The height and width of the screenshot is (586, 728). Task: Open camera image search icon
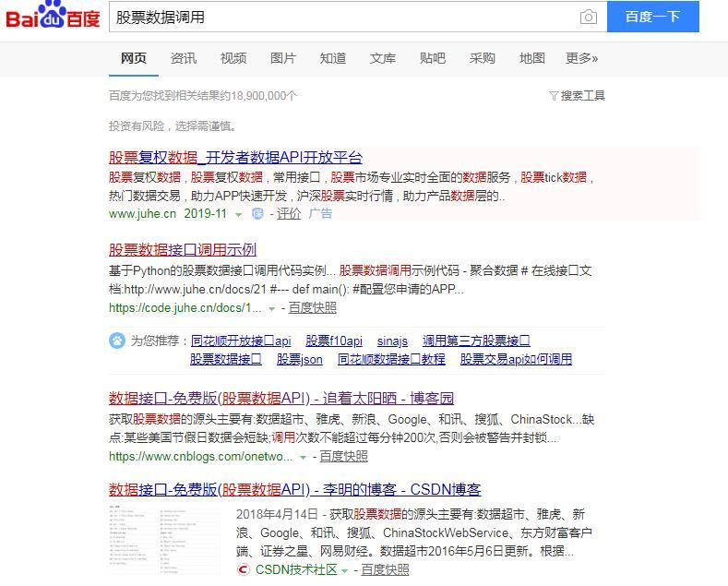click(589, 18)
